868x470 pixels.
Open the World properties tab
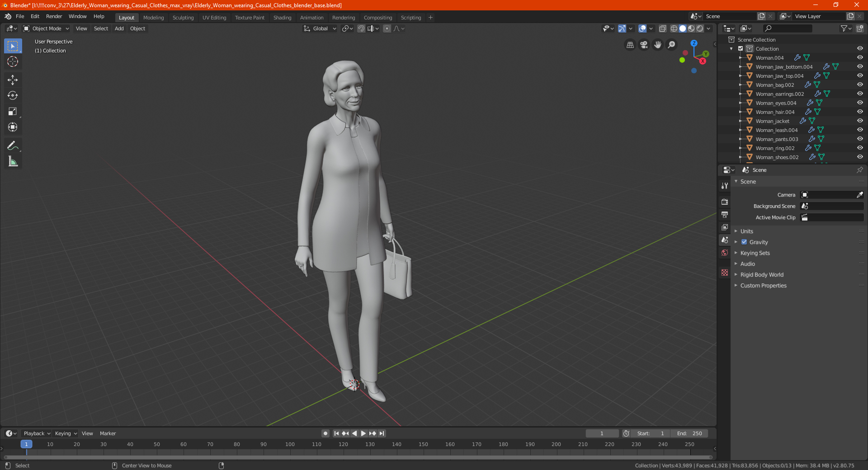point(725,253)
